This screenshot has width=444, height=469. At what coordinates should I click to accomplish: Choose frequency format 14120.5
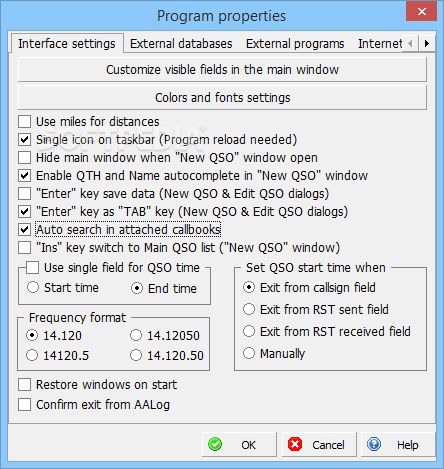pos(32,355)
